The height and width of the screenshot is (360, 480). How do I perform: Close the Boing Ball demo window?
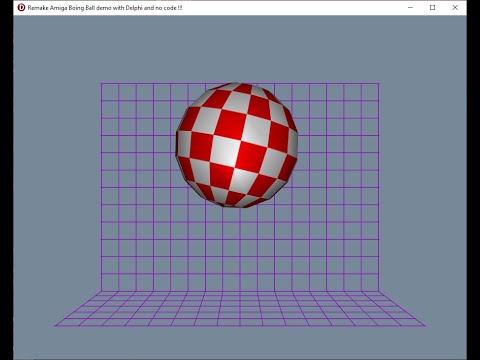coord(455,7)
